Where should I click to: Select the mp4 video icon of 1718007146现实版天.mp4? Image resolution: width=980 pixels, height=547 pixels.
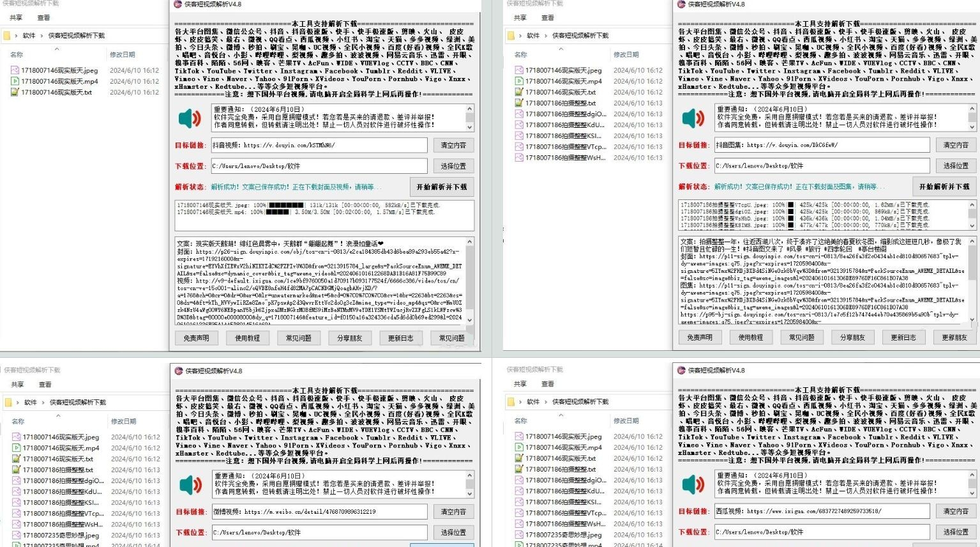pos(14,80)
